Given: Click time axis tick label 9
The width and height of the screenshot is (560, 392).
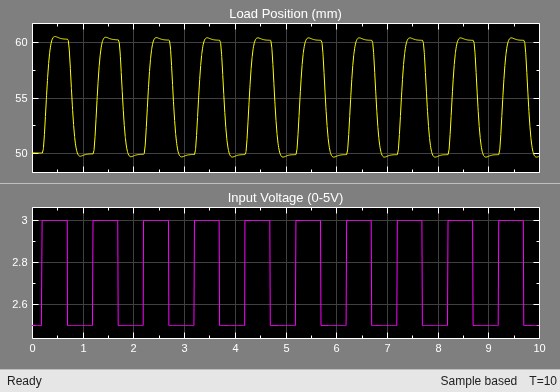Looking at the screenshot, I should [x=489, y=348].
